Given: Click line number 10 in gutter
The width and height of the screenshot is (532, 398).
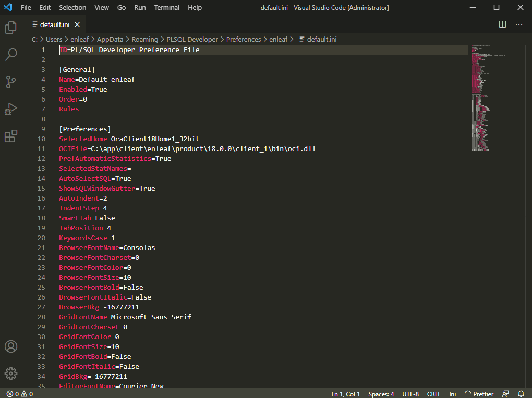Looking at the screenshot, I should [41, 139].
